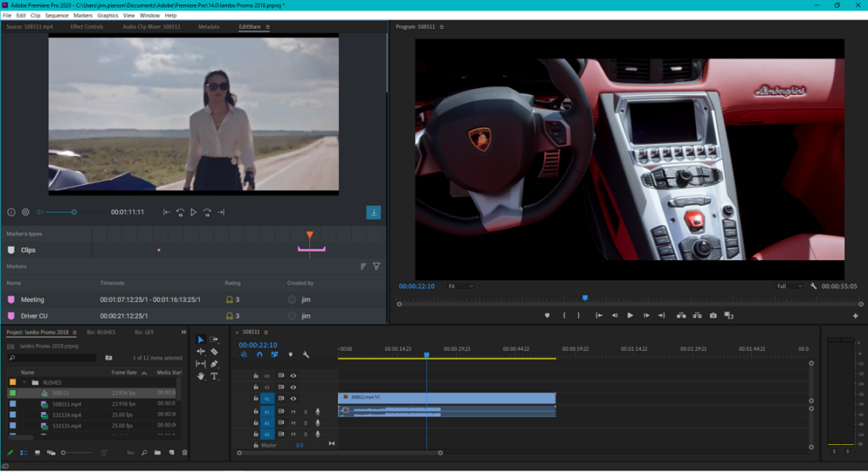The height and width of the screenshot is (473, 868).
Task: Click the New Item icon in Project panel
Action: [171, 453]
